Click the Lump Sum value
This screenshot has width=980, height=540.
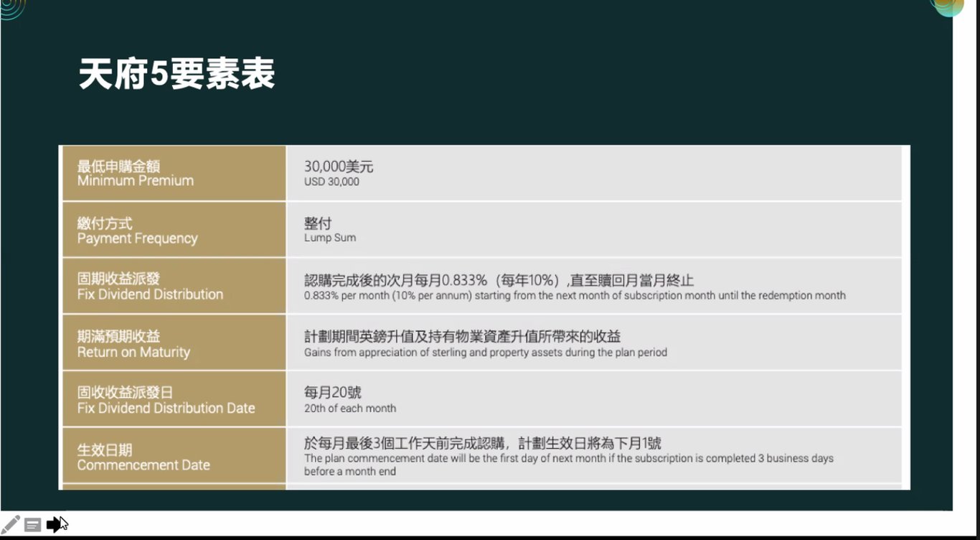(x=330, y=238)
